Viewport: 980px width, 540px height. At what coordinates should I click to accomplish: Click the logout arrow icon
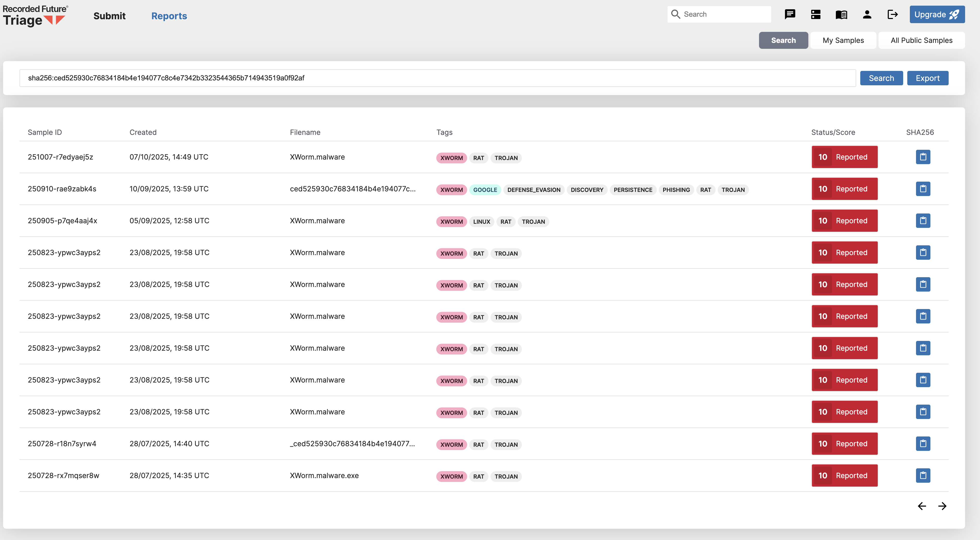tap(892, 14)
